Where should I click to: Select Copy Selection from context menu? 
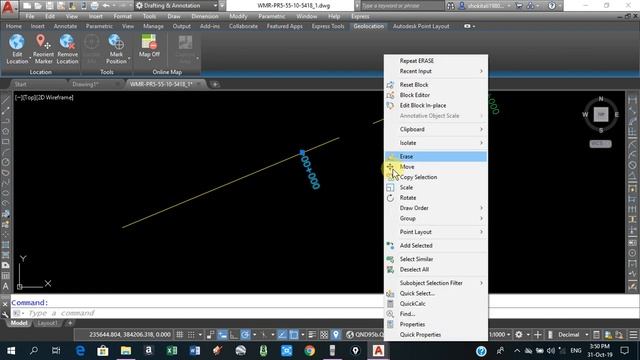click(x=436, y=177)
